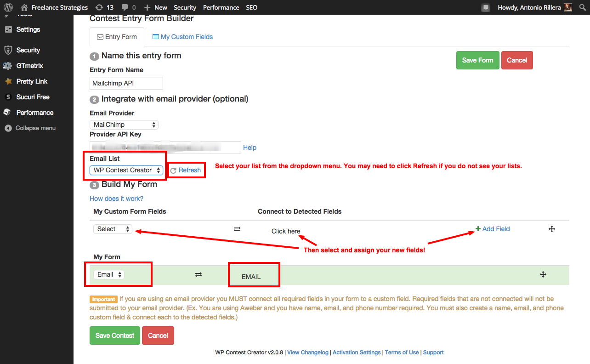Click the red Cancel button near Save Form
The height and width of the screenshot is (364, 590).
click(x=517, y=60)
